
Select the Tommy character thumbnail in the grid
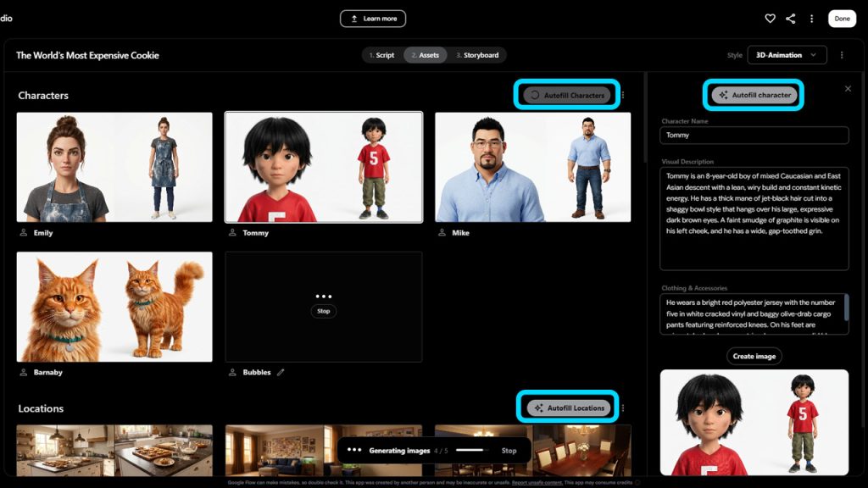tap(323, 167)
